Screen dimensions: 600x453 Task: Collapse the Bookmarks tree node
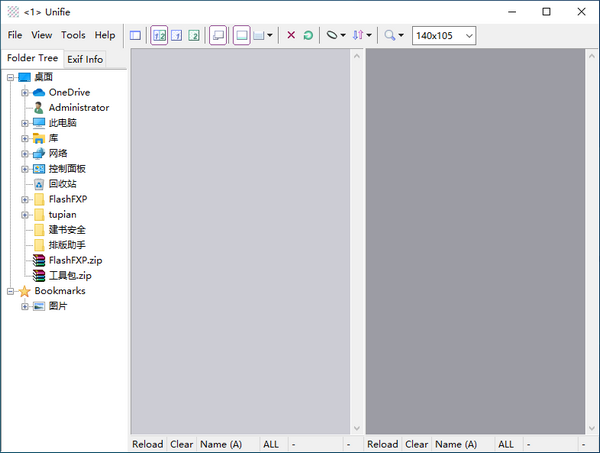click(x=10, y=292)
